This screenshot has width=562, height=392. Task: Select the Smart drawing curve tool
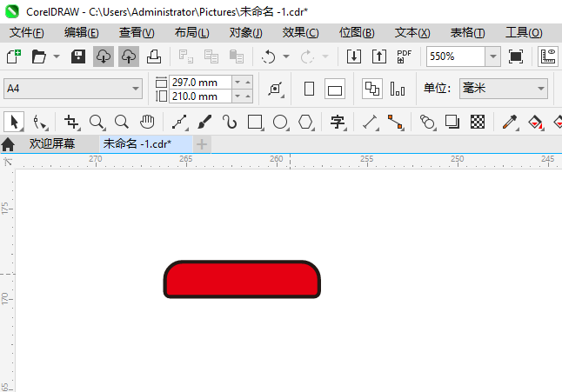[230, 122]
